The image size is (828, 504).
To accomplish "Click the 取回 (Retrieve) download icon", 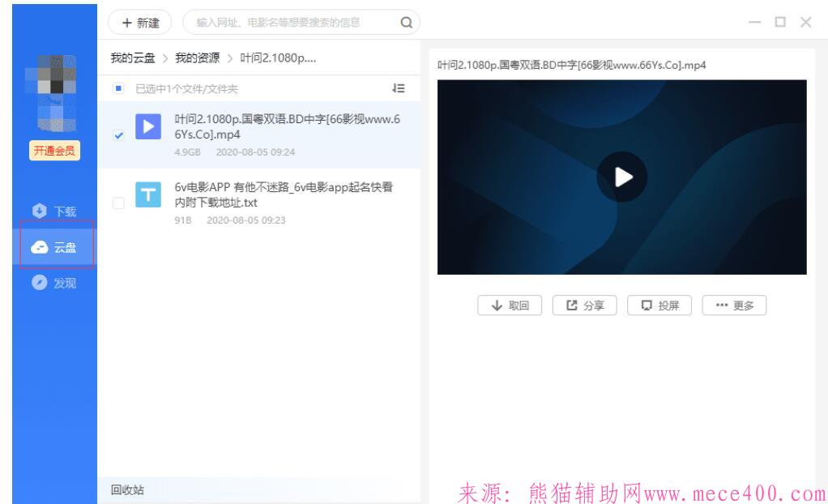I will (509, 305).
